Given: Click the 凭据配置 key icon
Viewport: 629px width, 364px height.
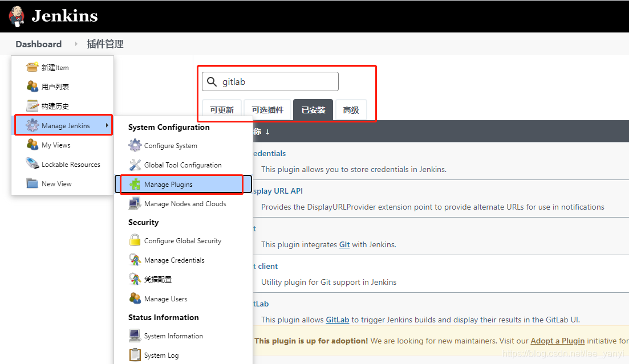Looking at the screenshot, I should pyautogui.click(x=135, y=279).
